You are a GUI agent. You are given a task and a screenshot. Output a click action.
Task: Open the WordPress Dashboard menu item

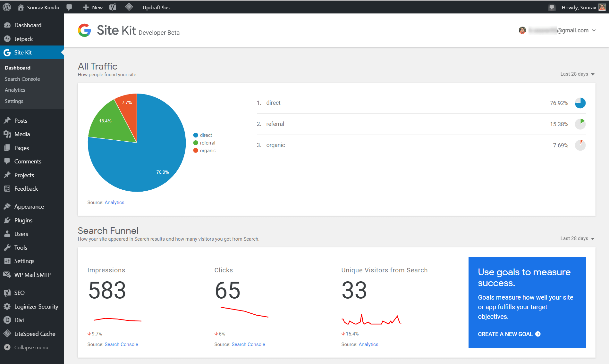tap(28, 25)
